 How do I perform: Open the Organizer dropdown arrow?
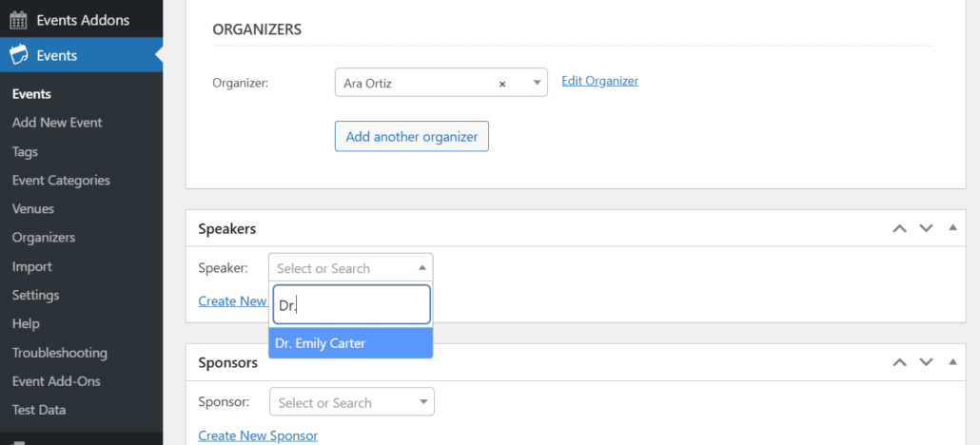pos(537,84)
